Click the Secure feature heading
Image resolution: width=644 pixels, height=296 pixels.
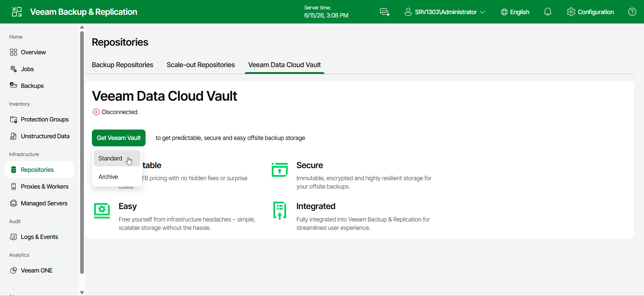(x=310, y=165)
